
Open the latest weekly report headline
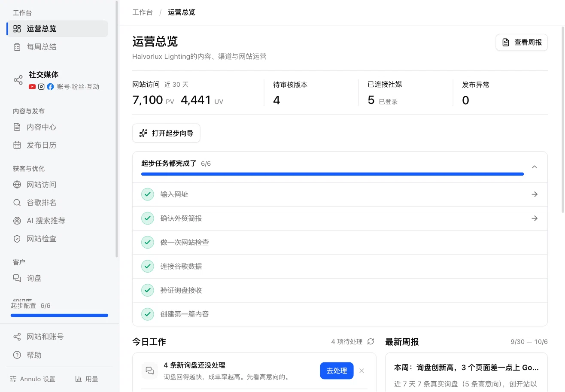tap(466, 368)
